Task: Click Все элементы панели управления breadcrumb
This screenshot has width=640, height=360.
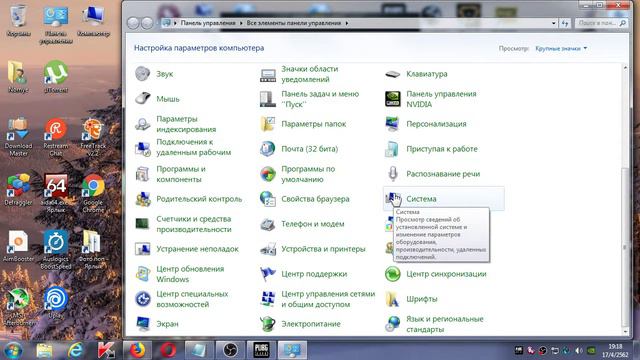Action: pyautogui.click(x=293, y=23)
